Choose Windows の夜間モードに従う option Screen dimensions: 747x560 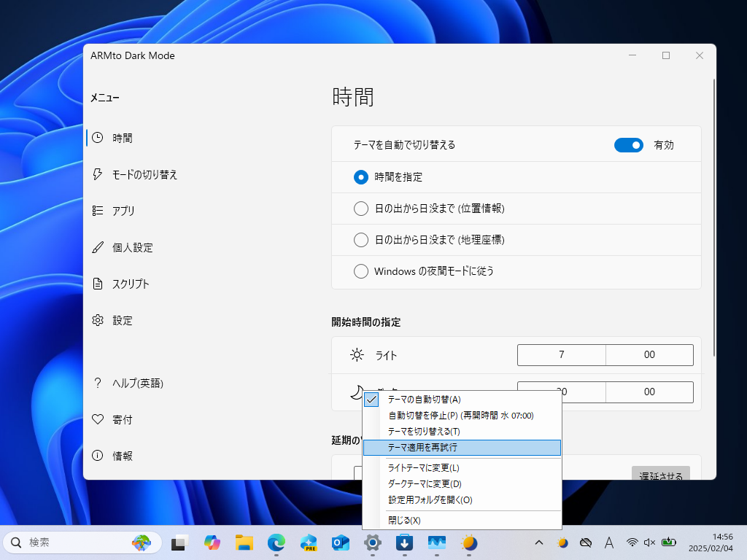point(360,271)
